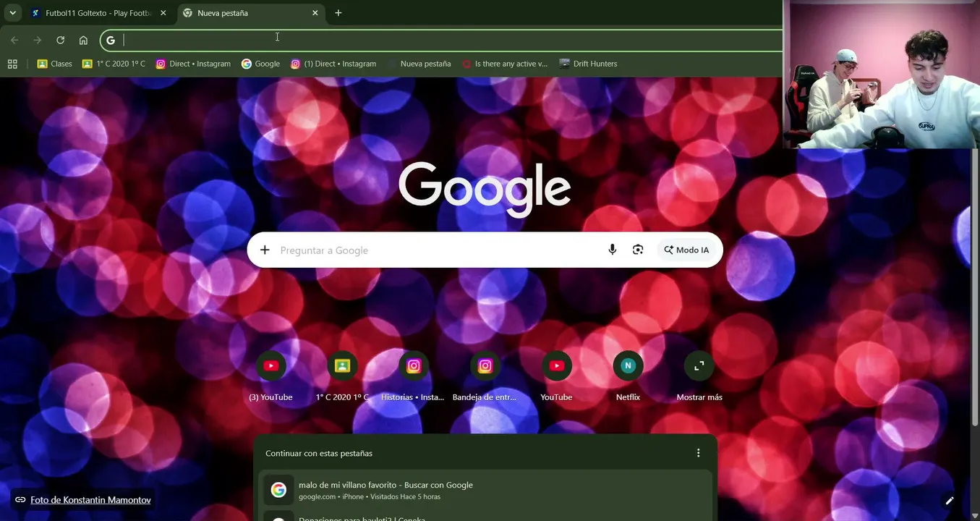Close the Nueva pestaña tab
The image size is (980, 521).
pos(315,13)
